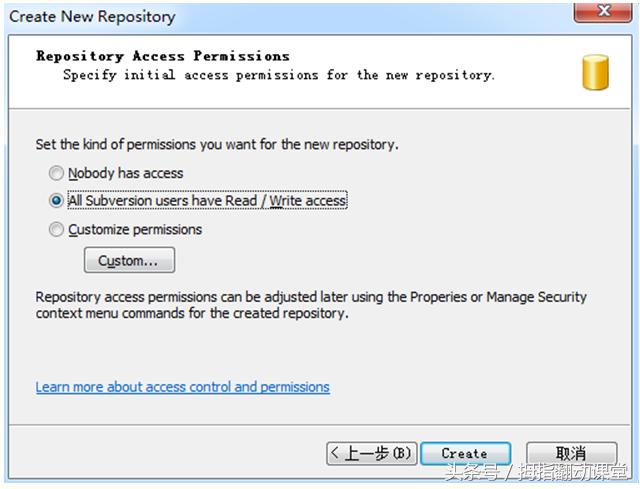Click the Set the kind of permissions text
640x489 pixels.
point(217,144)
